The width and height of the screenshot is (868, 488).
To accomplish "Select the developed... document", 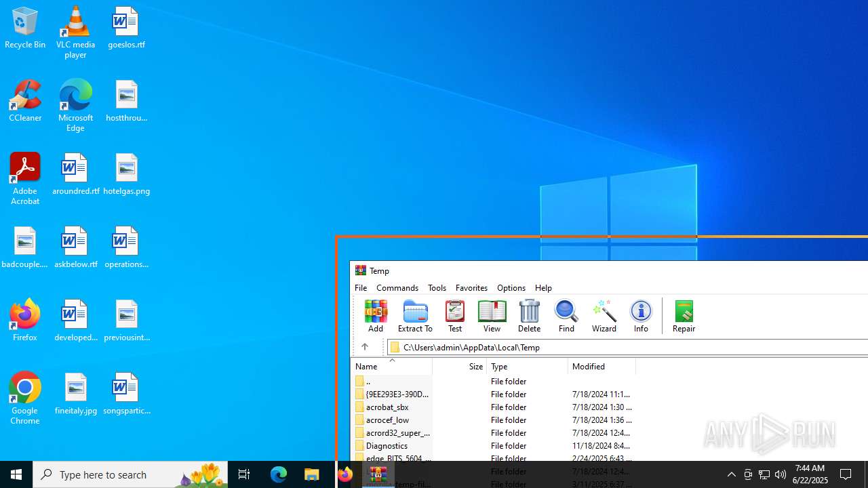I will (x=75, y=321).
